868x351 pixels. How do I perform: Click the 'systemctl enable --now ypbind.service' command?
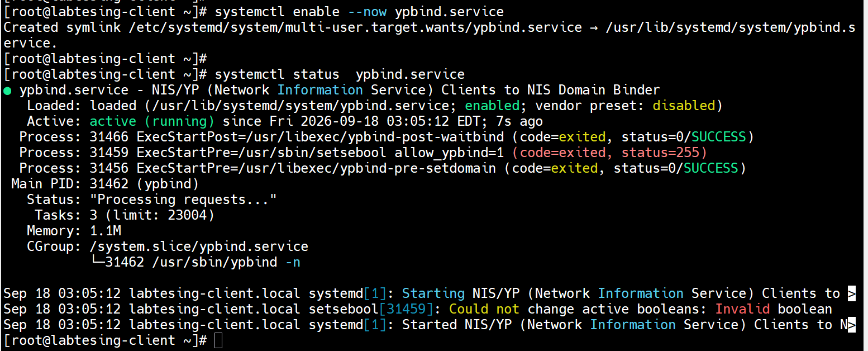point(359,12)
